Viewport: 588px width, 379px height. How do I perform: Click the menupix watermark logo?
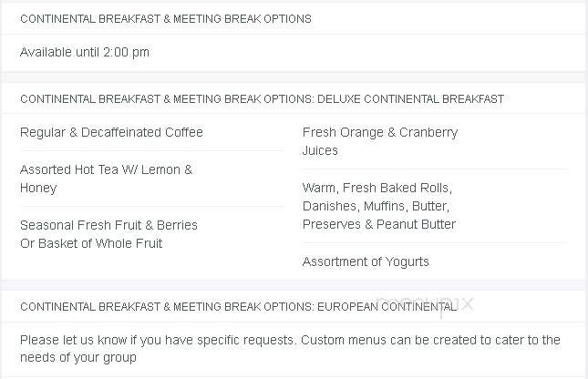point(425,306)
